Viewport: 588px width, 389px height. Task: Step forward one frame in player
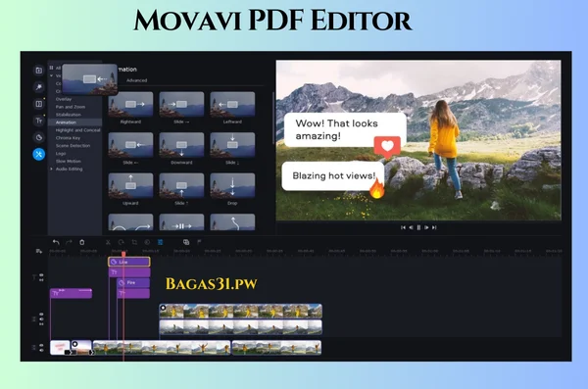pyautogui.click(x=426, y=227)
